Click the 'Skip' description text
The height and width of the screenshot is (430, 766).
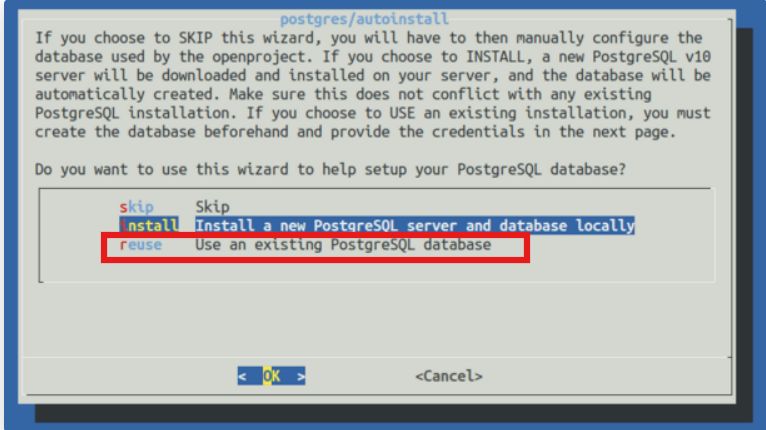[x=212, y=207]
